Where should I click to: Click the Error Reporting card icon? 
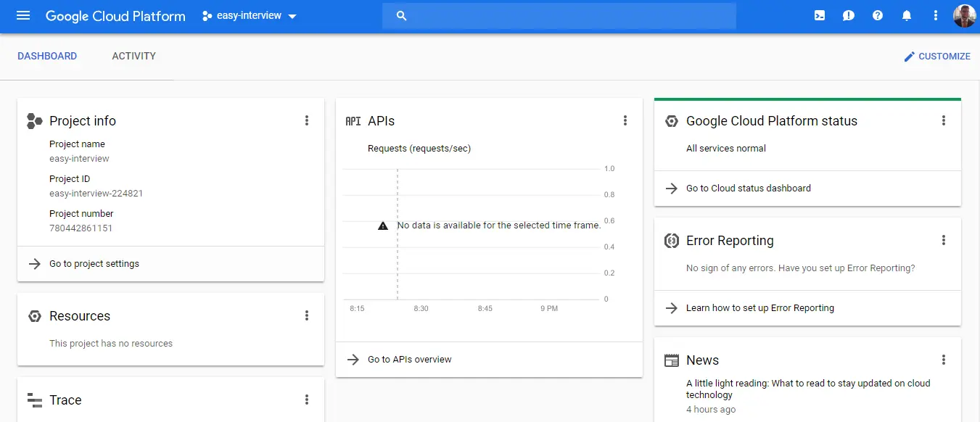coord(672,241)
